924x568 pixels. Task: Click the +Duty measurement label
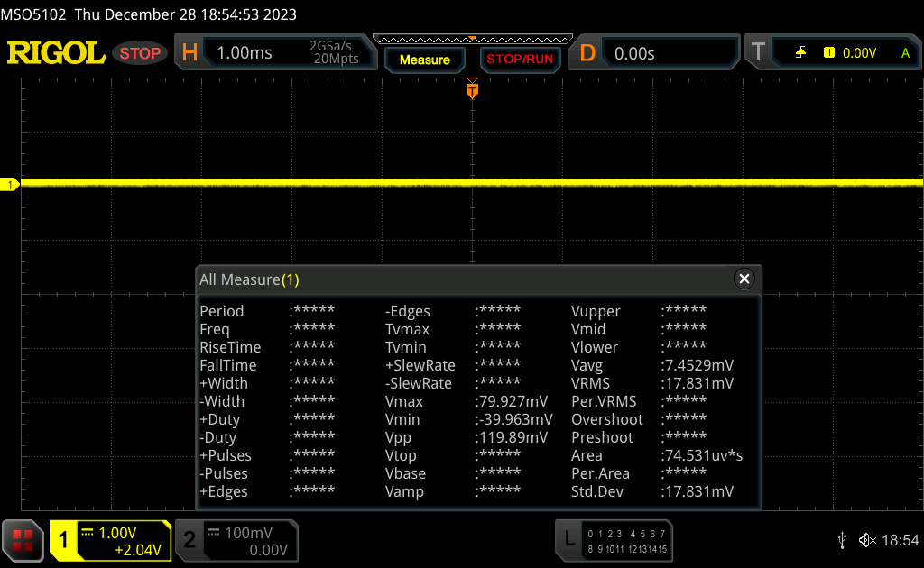220,419
